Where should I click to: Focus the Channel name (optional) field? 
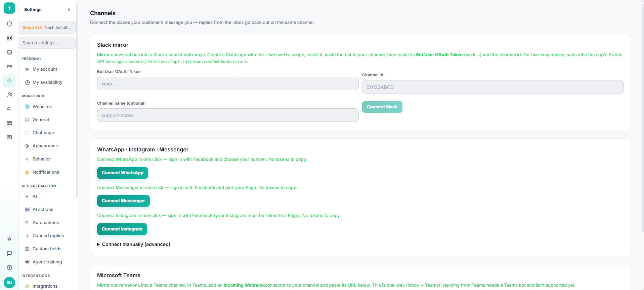click(x=228, y=115)
